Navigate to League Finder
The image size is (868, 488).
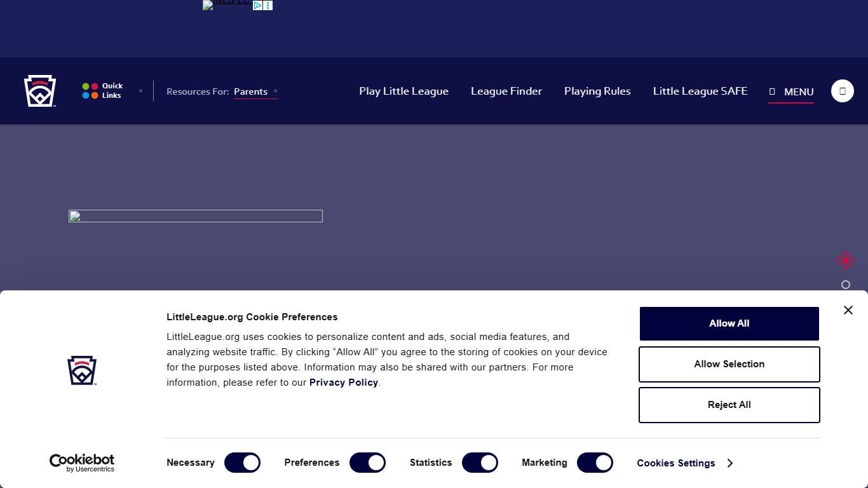click(506, 91)
